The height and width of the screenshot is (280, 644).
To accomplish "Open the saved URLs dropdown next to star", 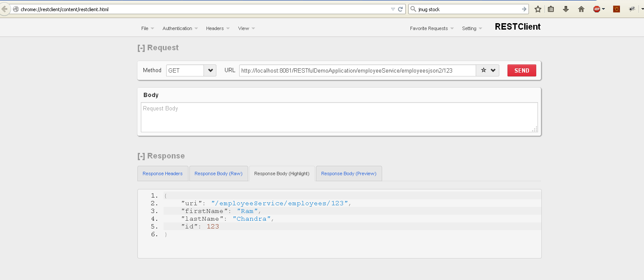I will tap(492, 70).
